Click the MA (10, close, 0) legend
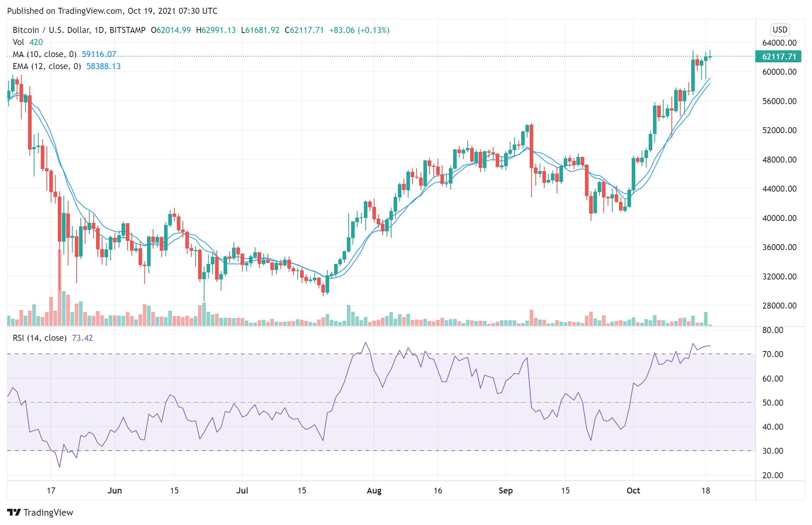Image resolution: width=812 pixels, height=525 pixels. (45, 54)
